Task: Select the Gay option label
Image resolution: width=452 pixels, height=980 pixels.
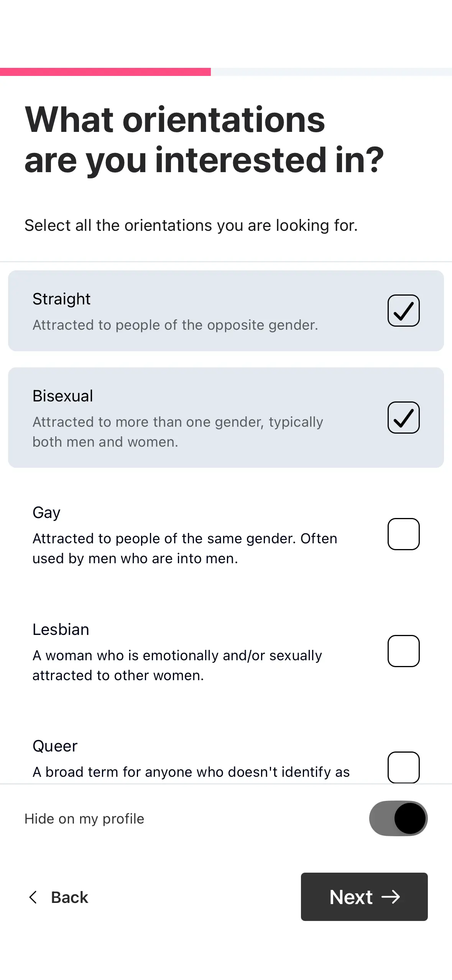Action: (46, 513)
